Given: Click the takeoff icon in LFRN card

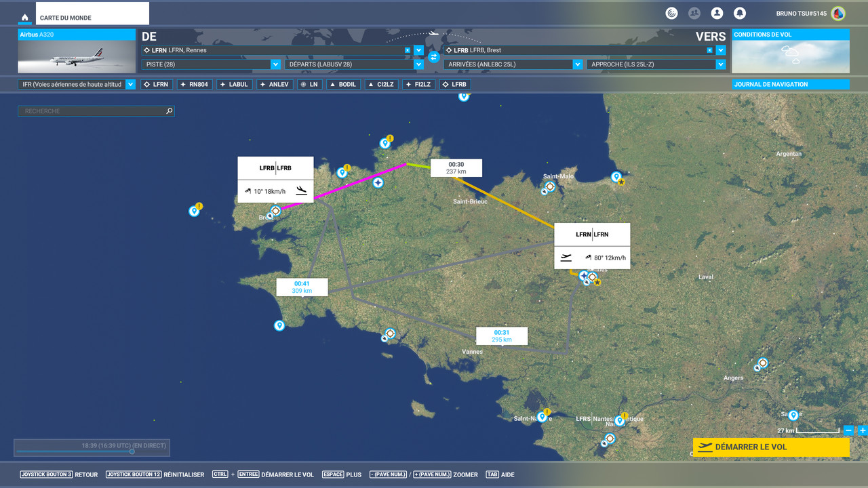Looking at the screenshot, I should [x=566, y=258].
